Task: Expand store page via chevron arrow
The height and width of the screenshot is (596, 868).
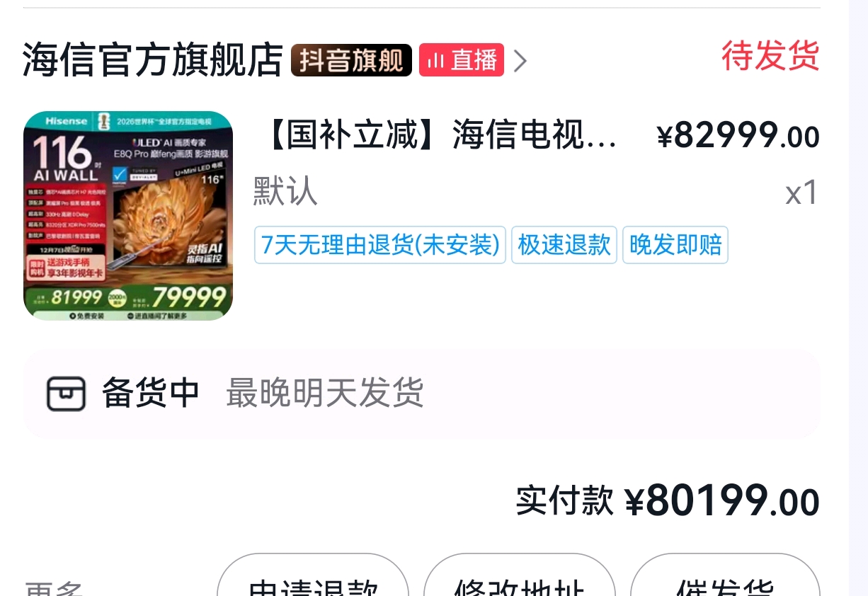Action: [x=520, y=61]
